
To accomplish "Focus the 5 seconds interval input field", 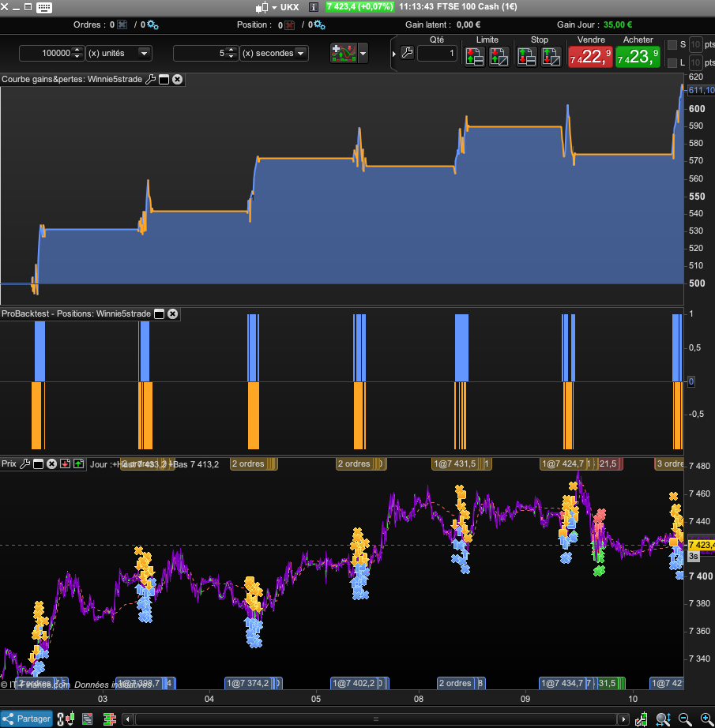I will point(200,54).
